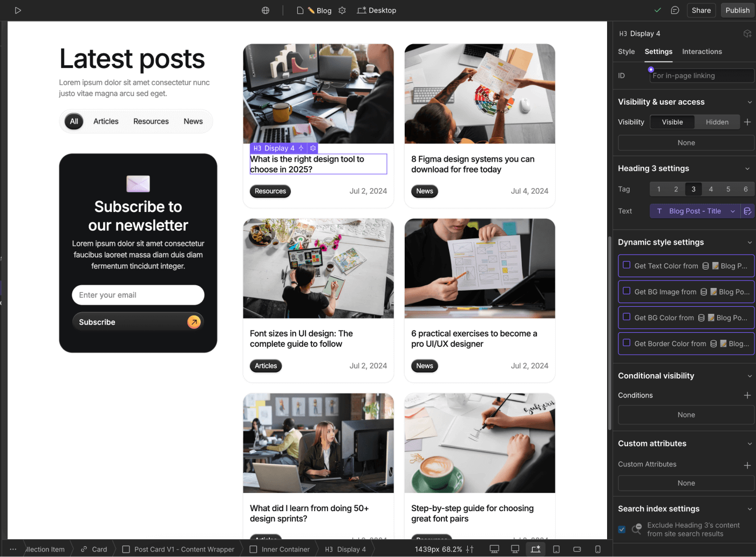The image size is (756, 557).
Task: Open page settings gear next to Blog
Action: click(342, 10)
